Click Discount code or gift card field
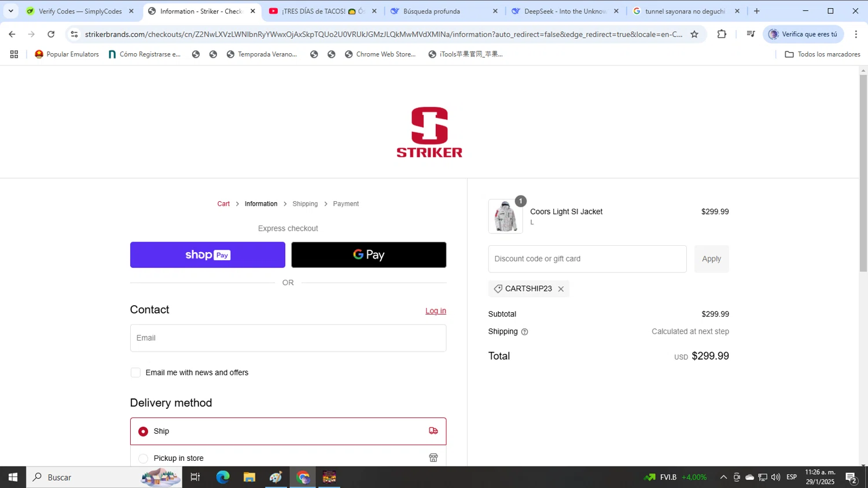868x488 pixels. [x=587, y=259]
